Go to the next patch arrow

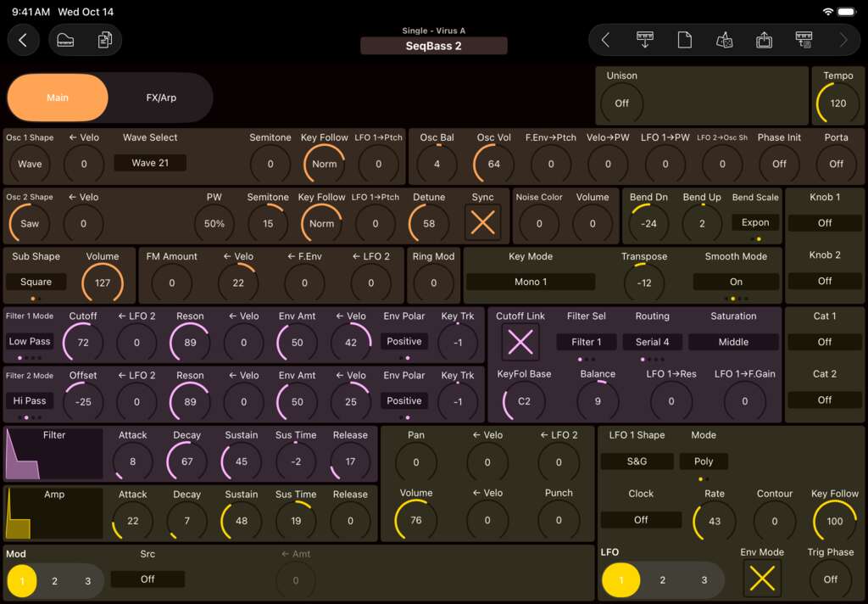(x=843, y=41)
